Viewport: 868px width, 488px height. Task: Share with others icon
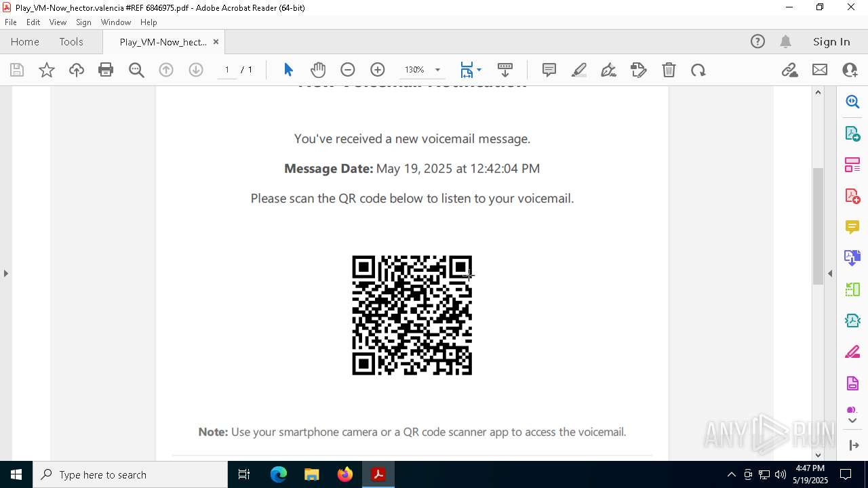click(x=850, y=70)
